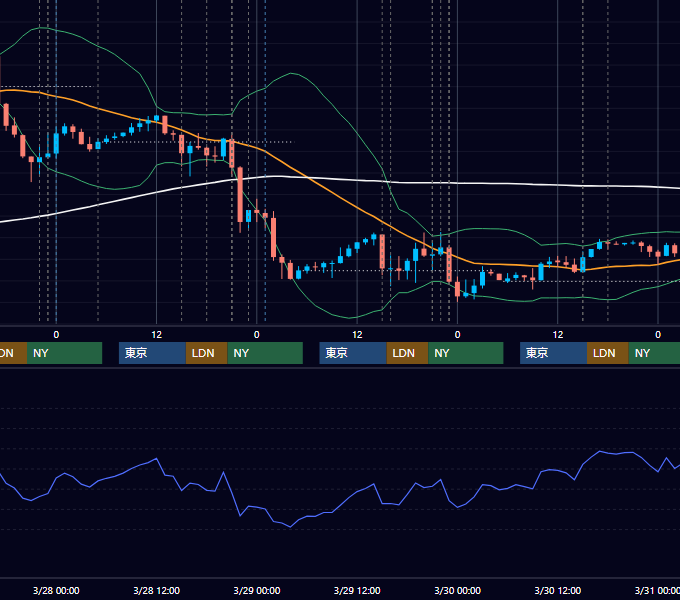680x600 pixels.
Task: Select the NY session block beginning late 3/29
Action: [466, 353]
